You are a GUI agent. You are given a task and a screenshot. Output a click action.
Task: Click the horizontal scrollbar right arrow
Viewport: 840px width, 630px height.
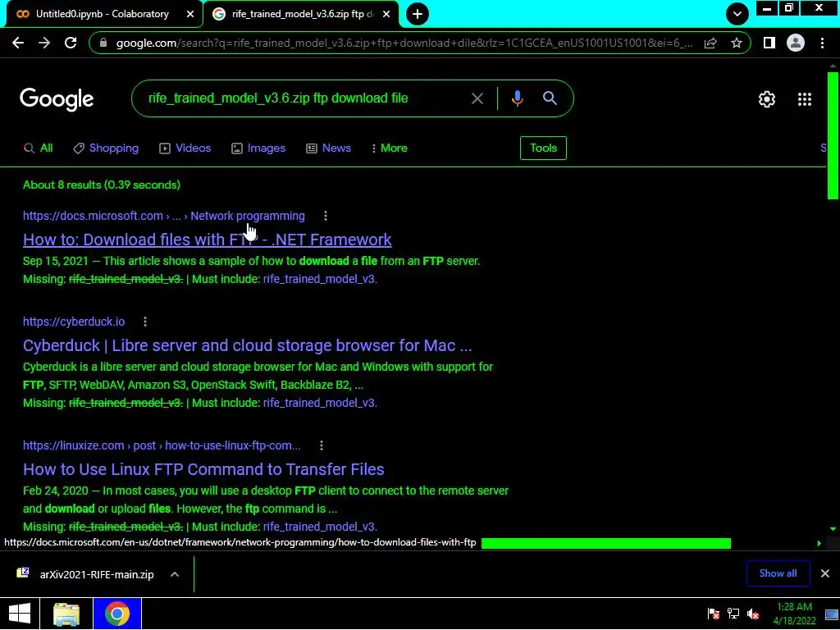click(819, 543)
